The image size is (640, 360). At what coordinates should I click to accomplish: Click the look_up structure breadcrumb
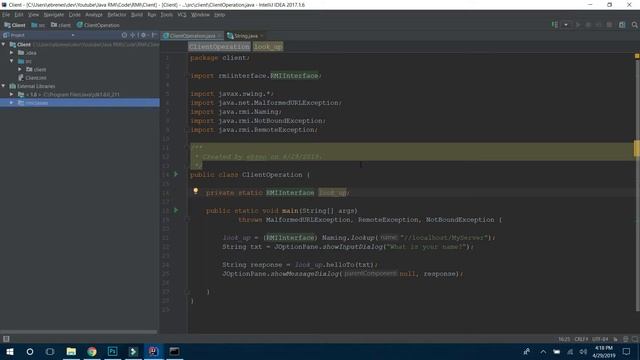coord(267,47)
